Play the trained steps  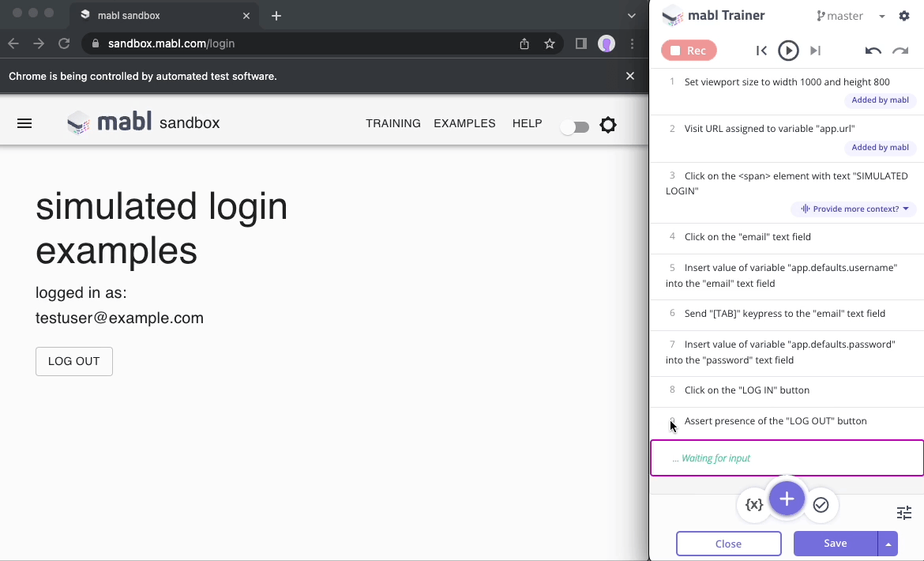pos(788,51)
